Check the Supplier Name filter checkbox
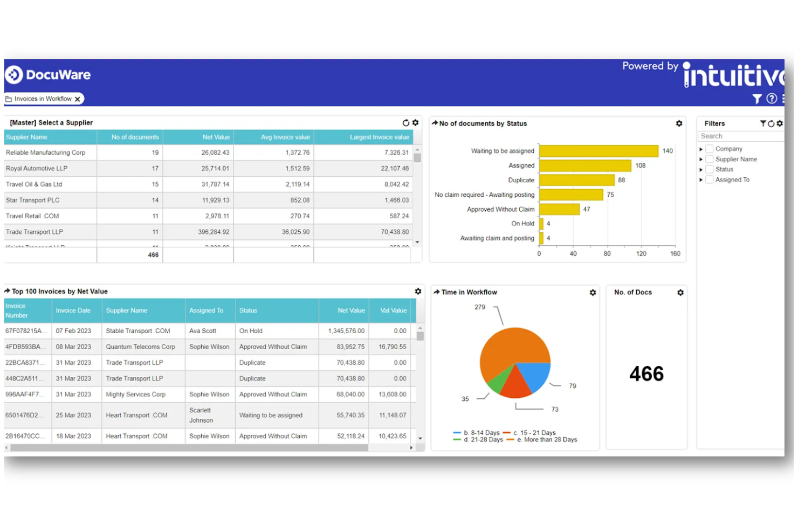This screenshot has height=532, width=798. (x=708, y=158)
